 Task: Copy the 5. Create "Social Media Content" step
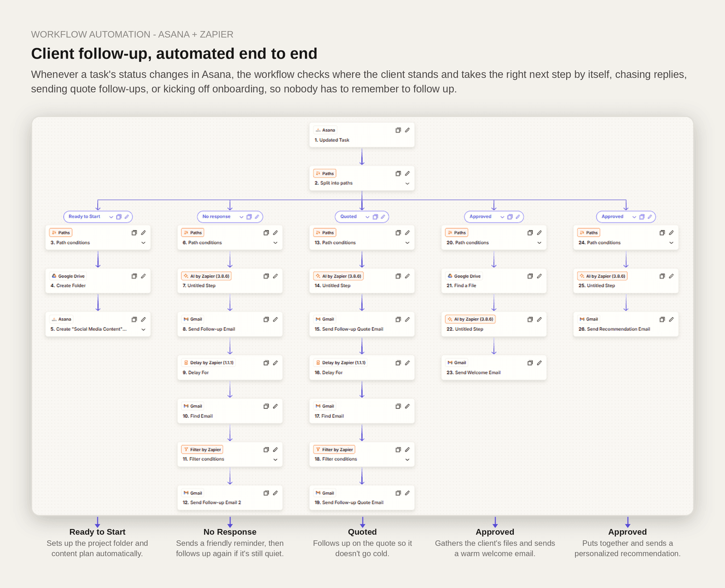click(x=134, y=319)
